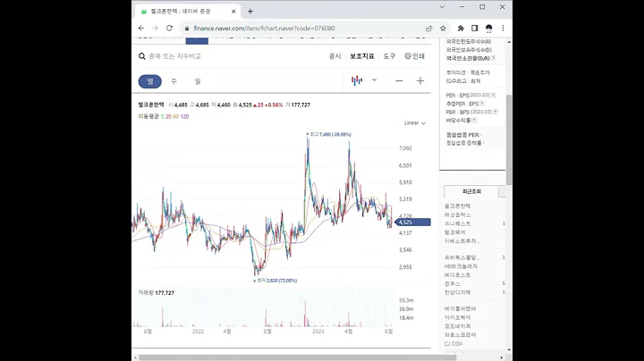This screenshot has height=361, width=644.
Task: Click the 이동평균 moving average label
Action: coord(148,116)
